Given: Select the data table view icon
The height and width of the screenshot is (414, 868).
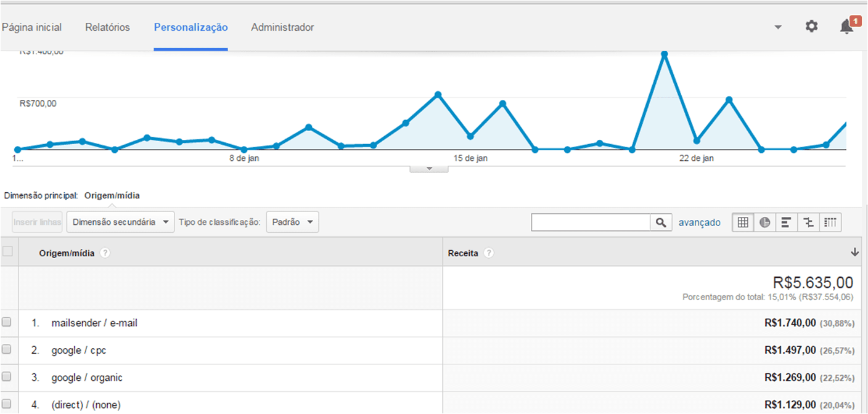Looking at the screenshot, I should (x=743, y=222).
